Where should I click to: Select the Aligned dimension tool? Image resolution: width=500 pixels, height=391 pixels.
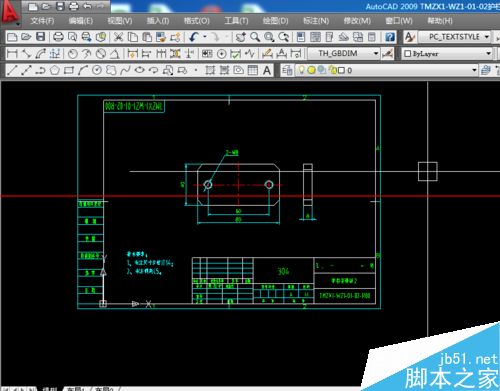click(x=26, y=54)
